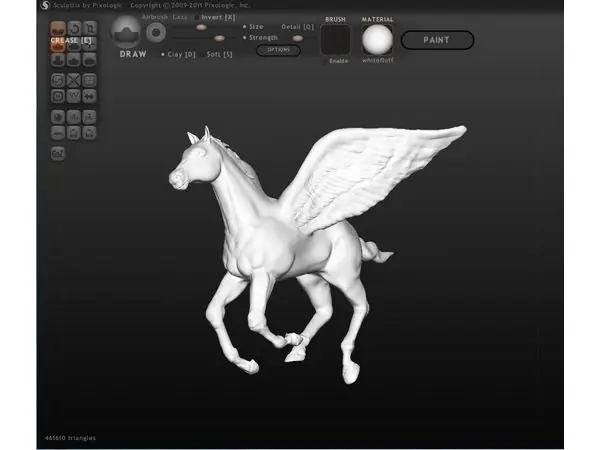Image resolution: width=600 pixels, height=450 pixels.
Task: Click the Size slider handle
Action: click(x=201, y=27)
